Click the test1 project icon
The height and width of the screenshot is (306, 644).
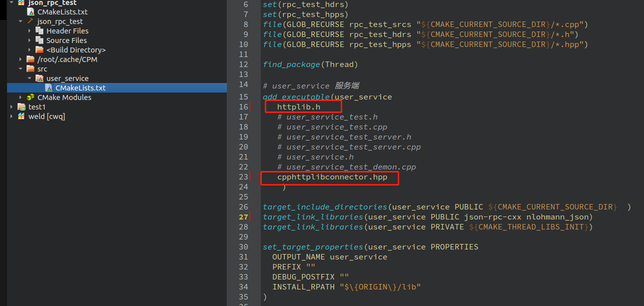click(21, 106)
